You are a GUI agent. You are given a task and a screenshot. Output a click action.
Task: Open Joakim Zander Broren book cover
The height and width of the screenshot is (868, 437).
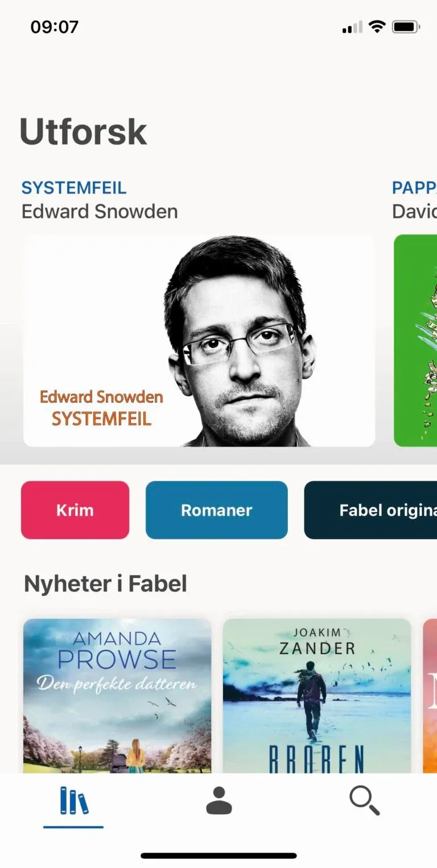317,696
